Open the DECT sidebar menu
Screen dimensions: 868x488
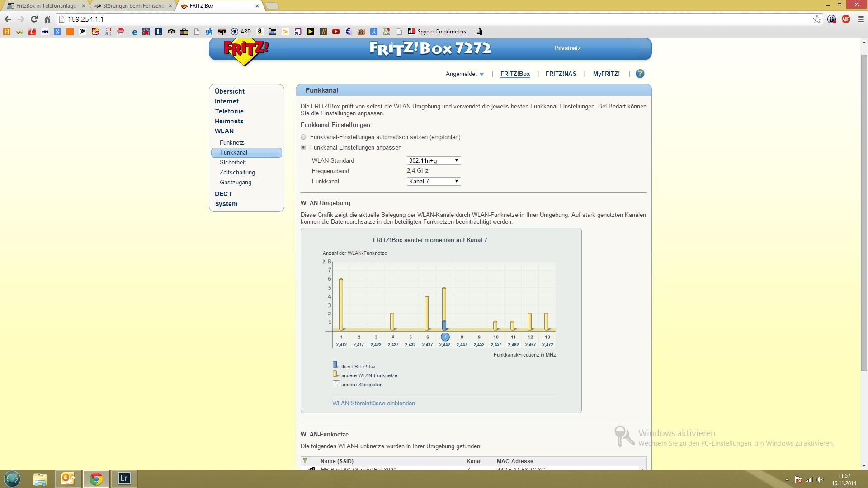(x=223, y=194)
